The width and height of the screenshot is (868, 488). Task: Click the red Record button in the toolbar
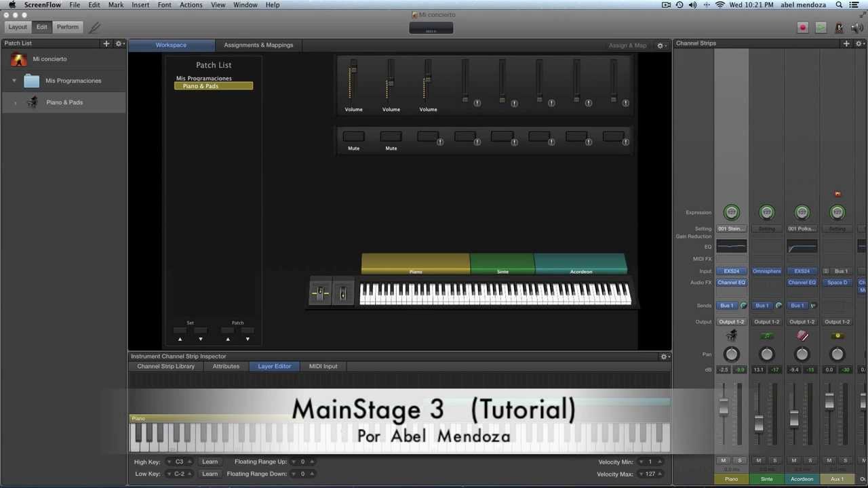click(x=803, y=28)
